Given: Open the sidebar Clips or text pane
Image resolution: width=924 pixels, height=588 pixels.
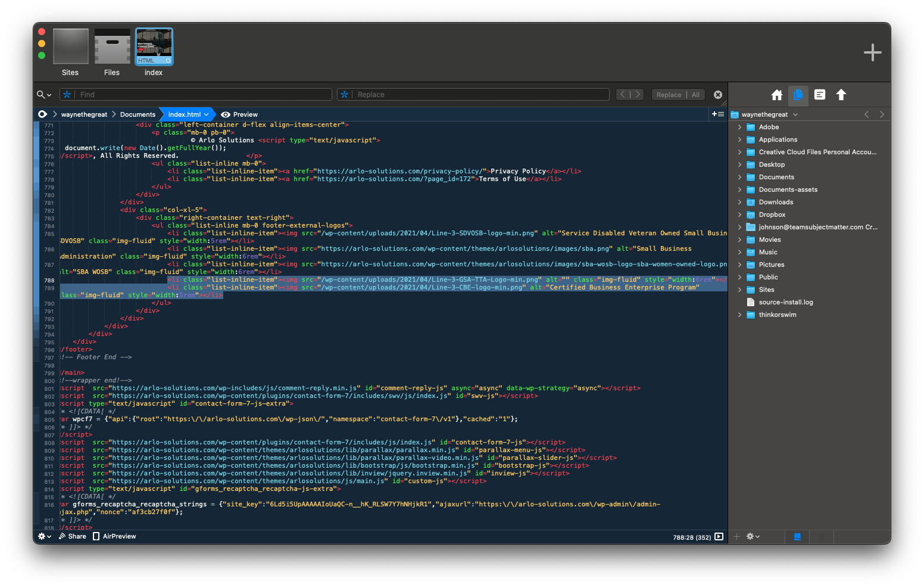Looking at the screenshot, I should pyautogui.click(x=820, y=95).
